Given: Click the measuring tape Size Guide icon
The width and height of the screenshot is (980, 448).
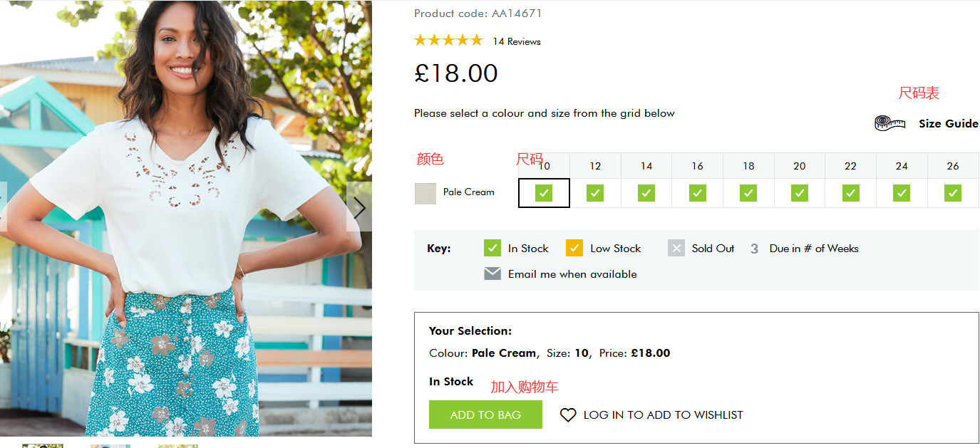Looking at the screenshot, I should pyautogui.click(x=889, y=123).
